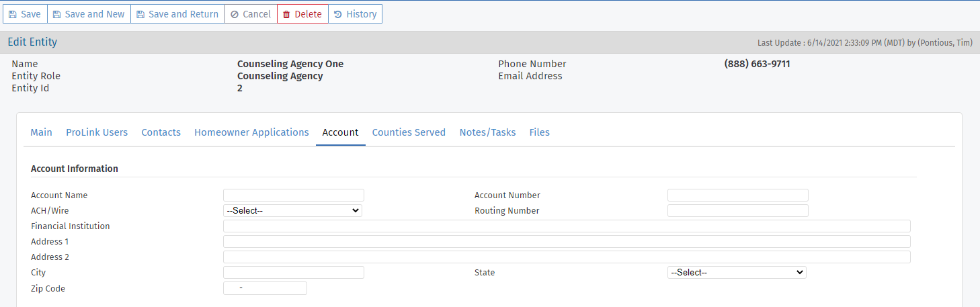Click into the Routing Number field

(737, 211)
